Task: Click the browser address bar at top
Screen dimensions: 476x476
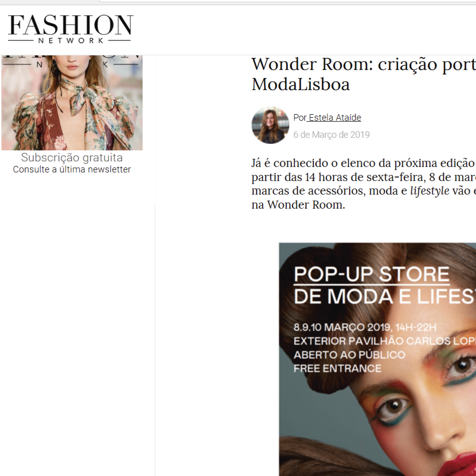Action: click(288, 1)
